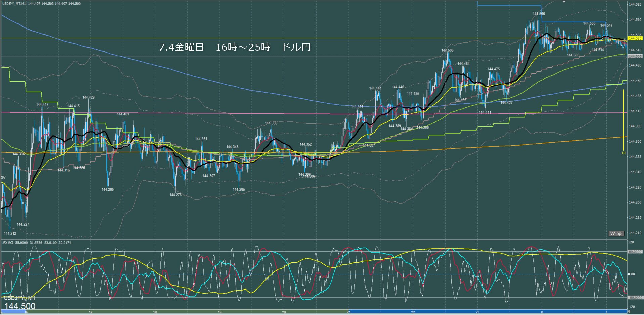Viewport: 644px width, 315px height.
Task: Click the large 144.500 price watermark label
Action: tap(20, 306)
